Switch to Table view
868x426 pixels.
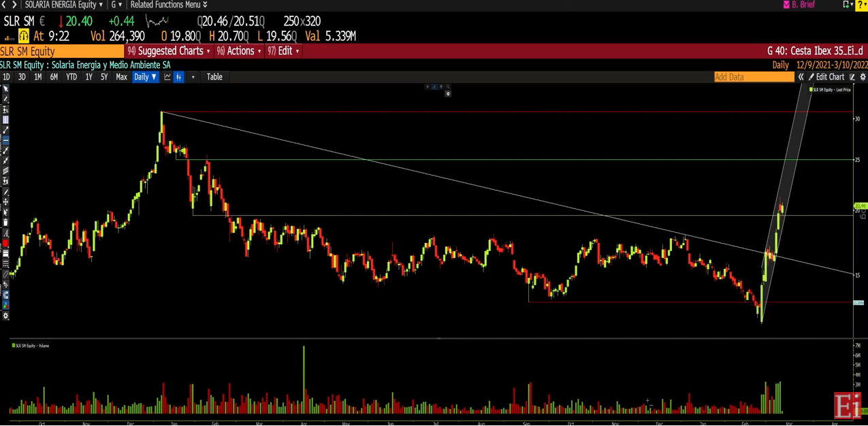214,77
